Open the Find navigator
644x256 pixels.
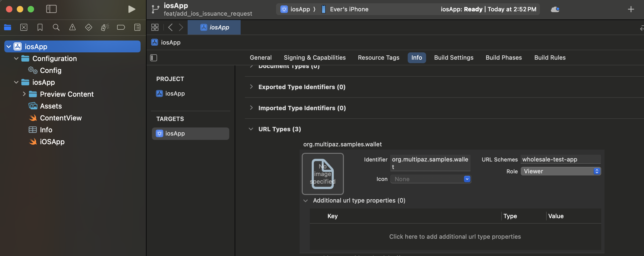[56, 27]
